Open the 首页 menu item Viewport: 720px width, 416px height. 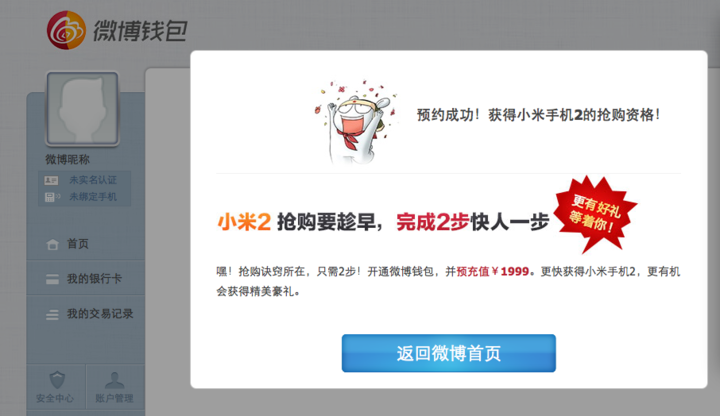coord(86,243)
